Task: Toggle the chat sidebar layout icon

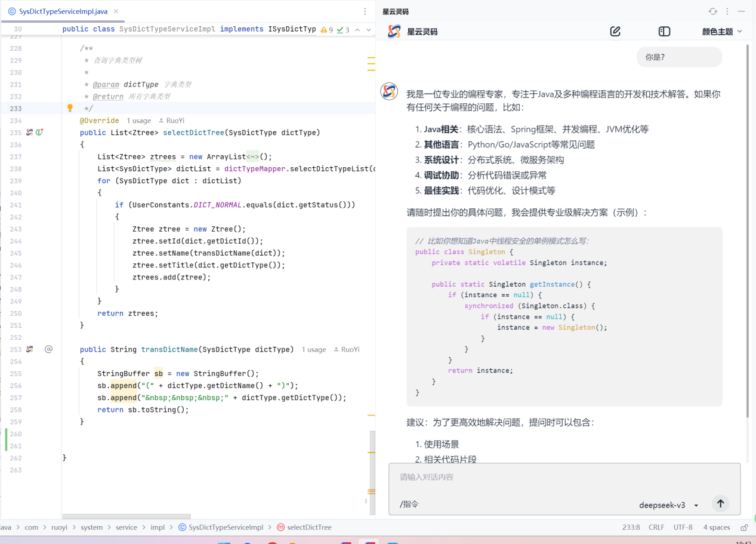Action: (664, 32)
